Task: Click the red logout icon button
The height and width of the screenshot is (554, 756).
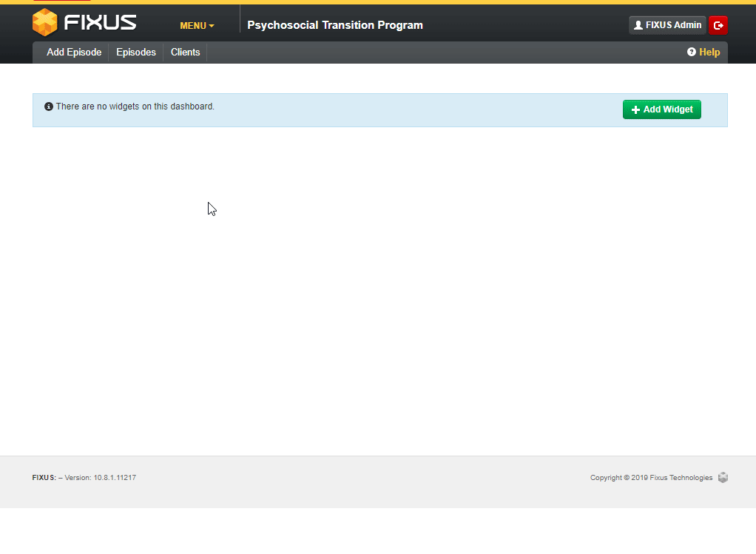Action: pos(718,25)
